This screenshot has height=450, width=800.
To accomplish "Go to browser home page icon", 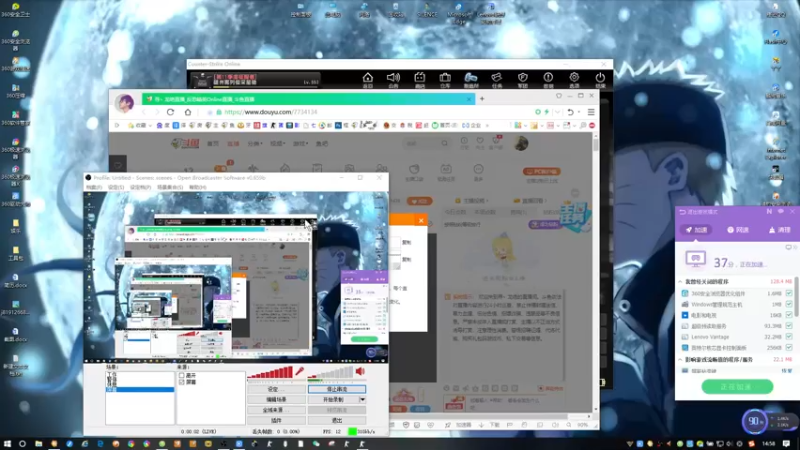I will pos(188,112).
